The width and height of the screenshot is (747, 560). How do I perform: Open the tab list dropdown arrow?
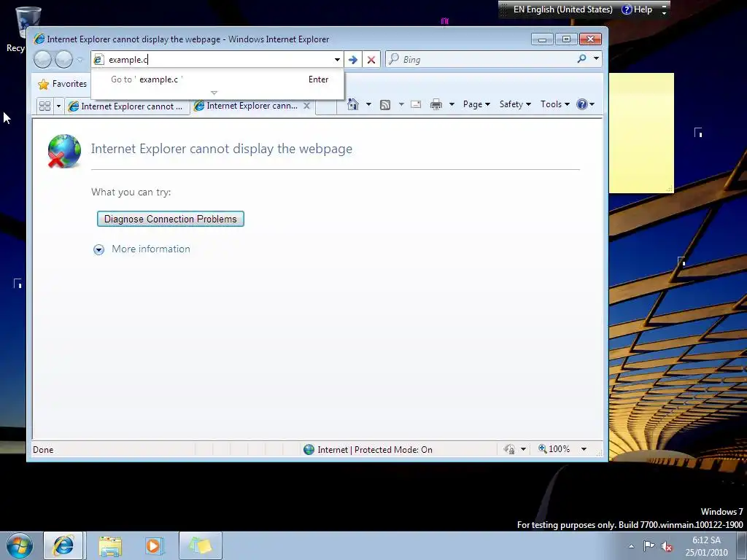point(58,106)
